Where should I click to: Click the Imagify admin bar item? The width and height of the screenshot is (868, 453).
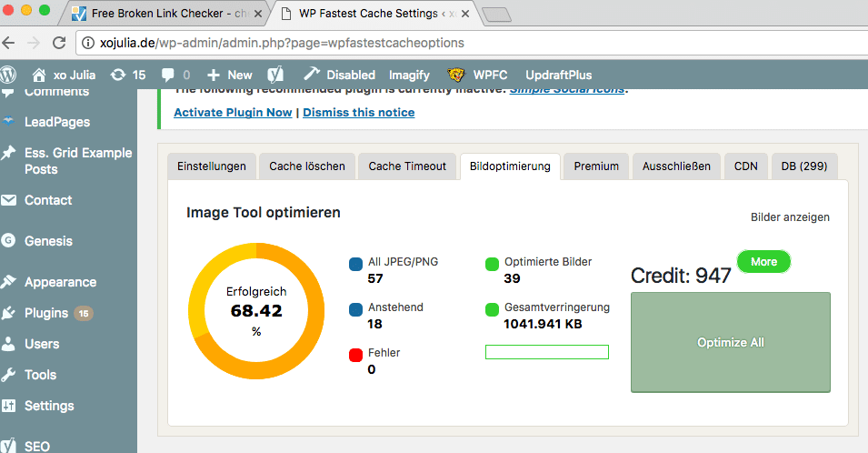point(409,75)
